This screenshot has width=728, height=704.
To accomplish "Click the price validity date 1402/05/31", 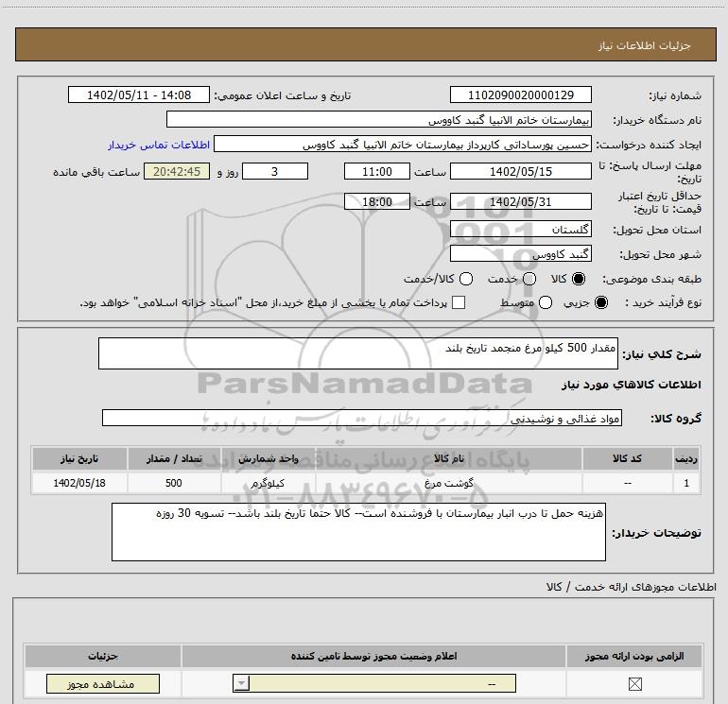I will (520, 201).
